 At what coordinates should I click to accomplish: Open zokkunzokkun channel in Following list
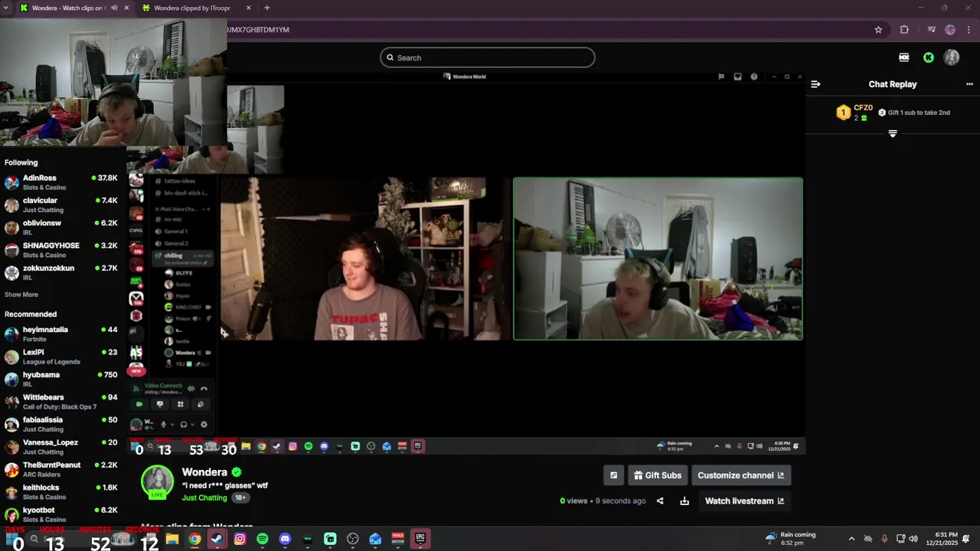pyautogui.click(x=61, y=272)
